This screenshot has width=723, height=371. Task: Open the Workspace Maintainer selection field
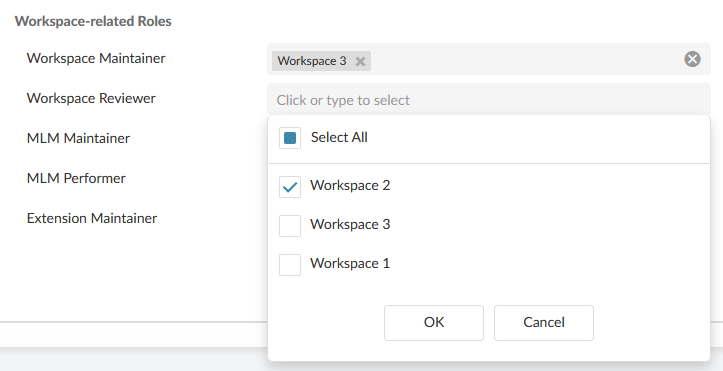coord(489,59)
